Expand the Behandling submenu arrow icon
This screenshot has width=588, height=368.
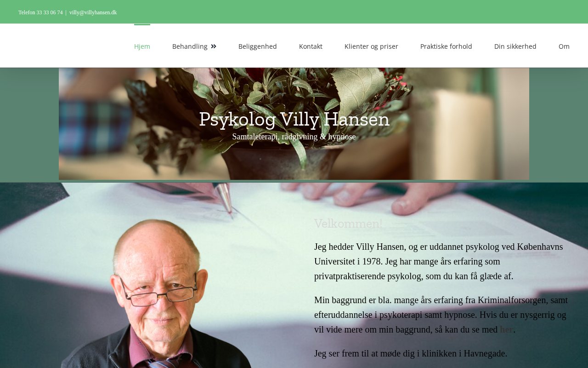tap(214, 46)
